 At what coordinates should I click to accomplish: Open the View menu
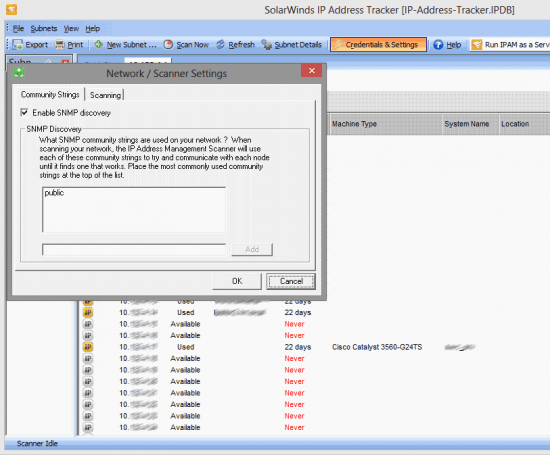pyautogui.click(x=71, y=28)
